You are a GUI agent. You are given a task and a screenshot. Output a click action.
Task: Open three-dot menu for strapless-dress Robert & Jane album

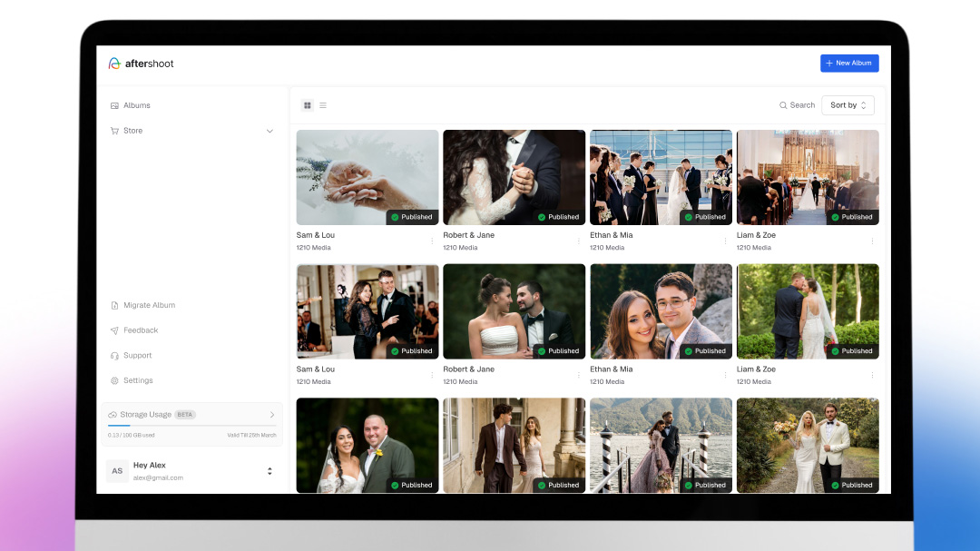579,375
